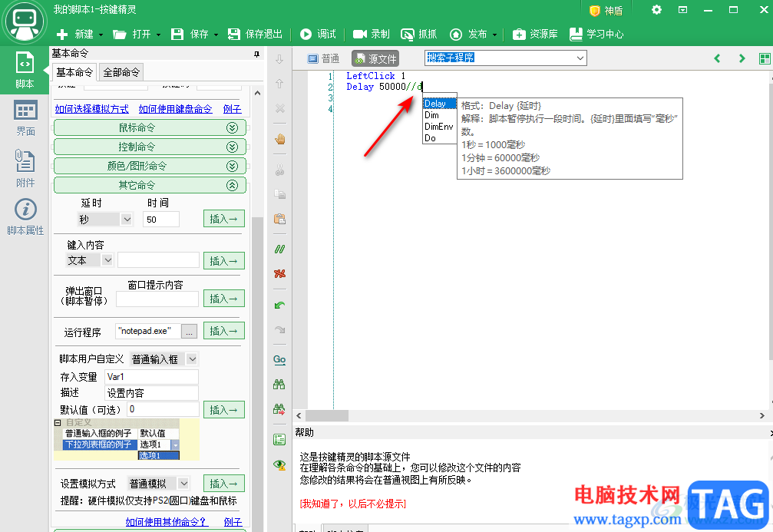This screenshot has width=773, height=532.
Task: Go to previous with green left arrow
Action: click(x=717, y=58)
